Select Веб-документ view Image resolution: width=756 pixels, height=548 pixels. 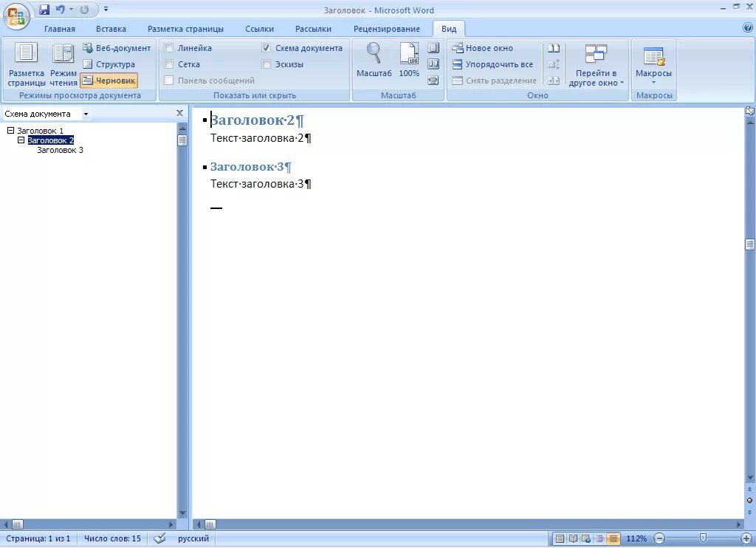117,48
